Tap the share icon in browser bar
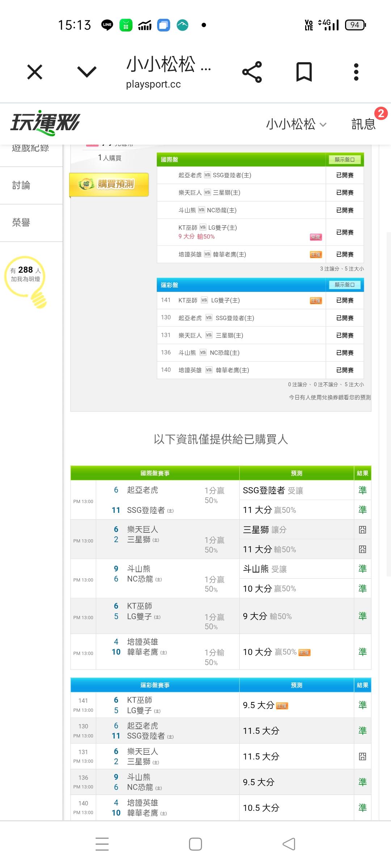Viewport: 391px width, 868px height. (x=252, y=72)
